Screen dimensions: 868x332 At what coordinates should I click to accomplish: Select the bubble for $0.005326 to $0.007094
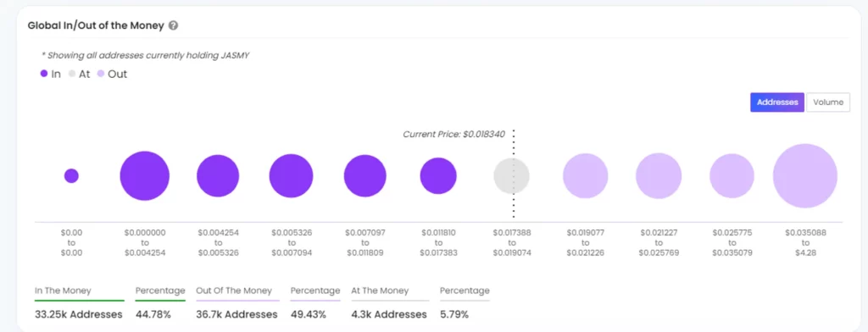point(292,176)
